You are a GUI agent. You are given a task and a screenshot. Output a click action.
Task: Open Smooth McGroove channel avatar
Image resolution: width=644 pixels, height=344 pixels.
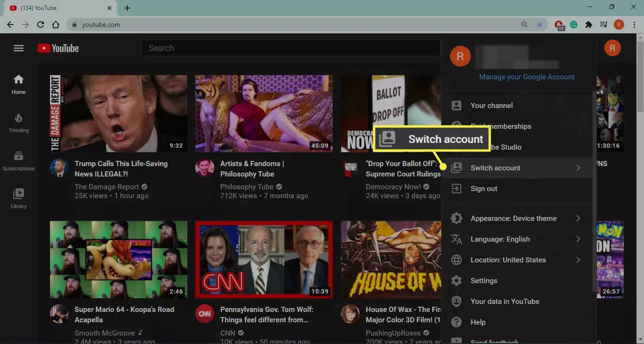[59, 313]
